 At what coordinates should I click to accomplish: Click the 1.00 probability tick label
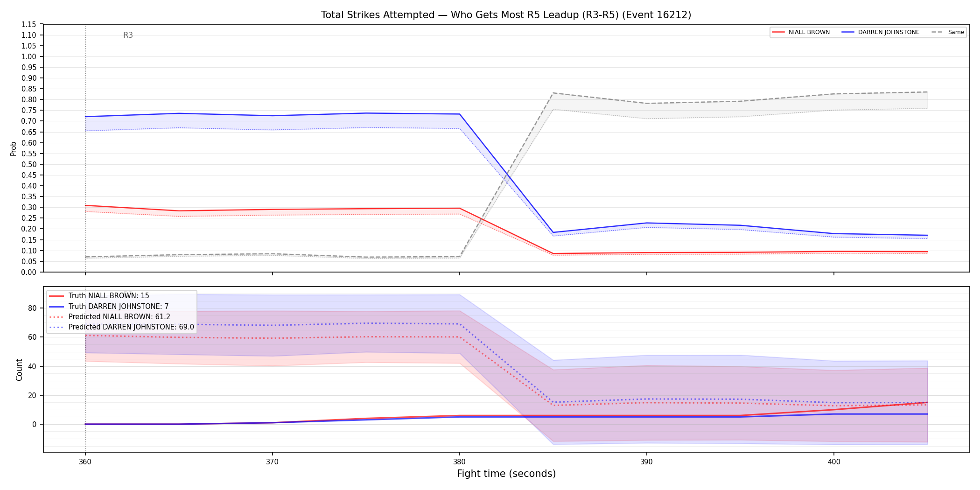pos(29,56)
